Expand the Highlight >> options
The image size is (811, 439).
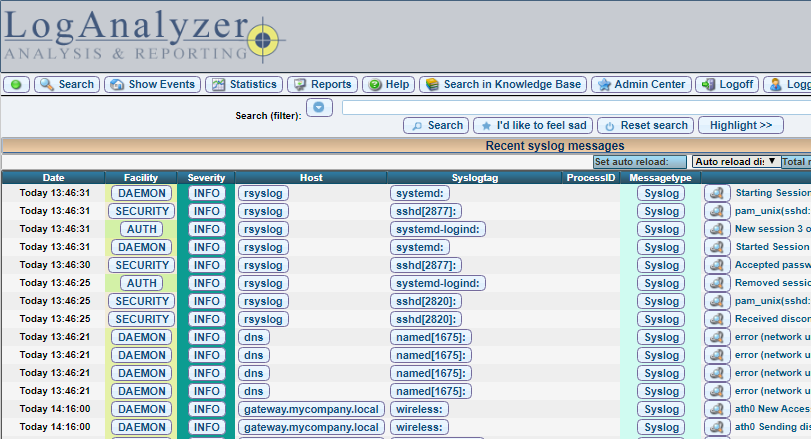741,125
